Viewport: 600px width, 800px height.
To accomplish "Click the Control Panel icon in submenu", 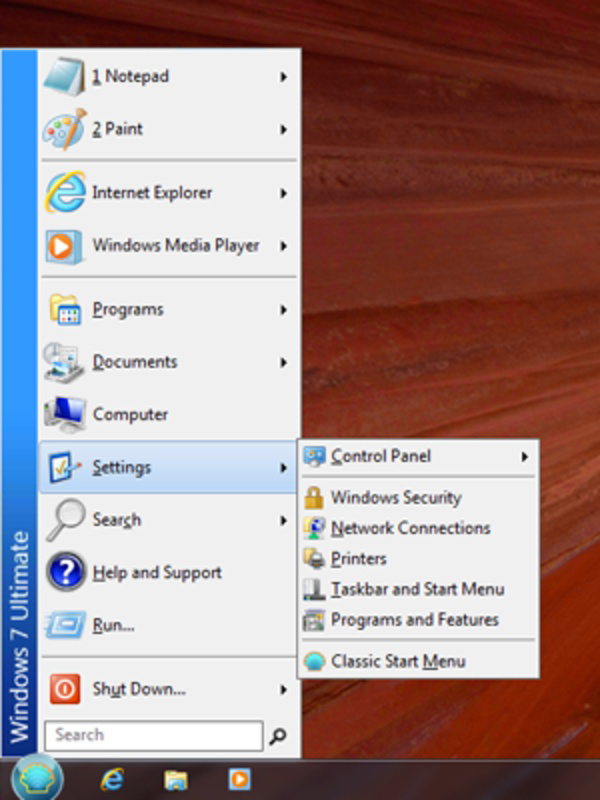I will click(314, 457).
